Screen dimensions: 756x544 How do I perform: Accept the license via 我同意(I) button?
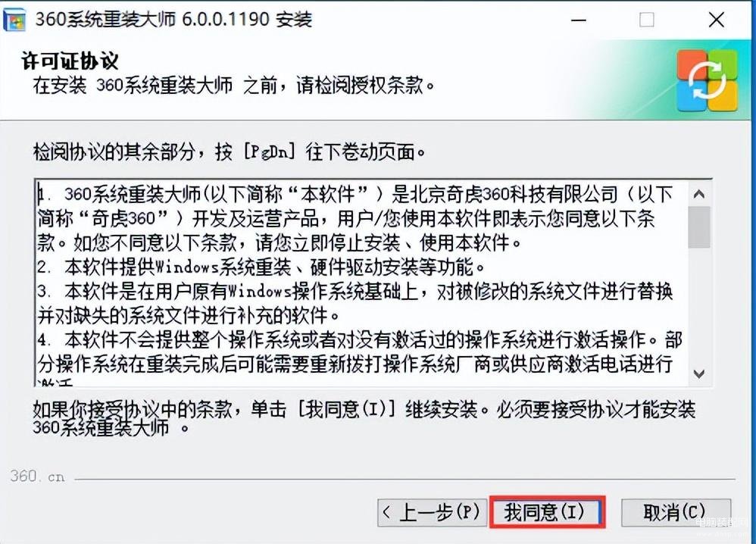(x=547, y=512)
